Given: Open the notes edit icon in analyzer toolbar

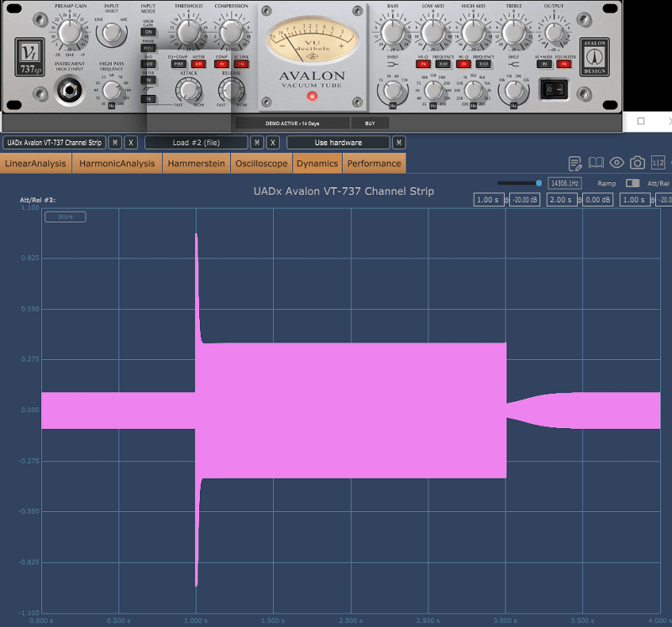Looking at the screenshot, I should tap(575, 163).
